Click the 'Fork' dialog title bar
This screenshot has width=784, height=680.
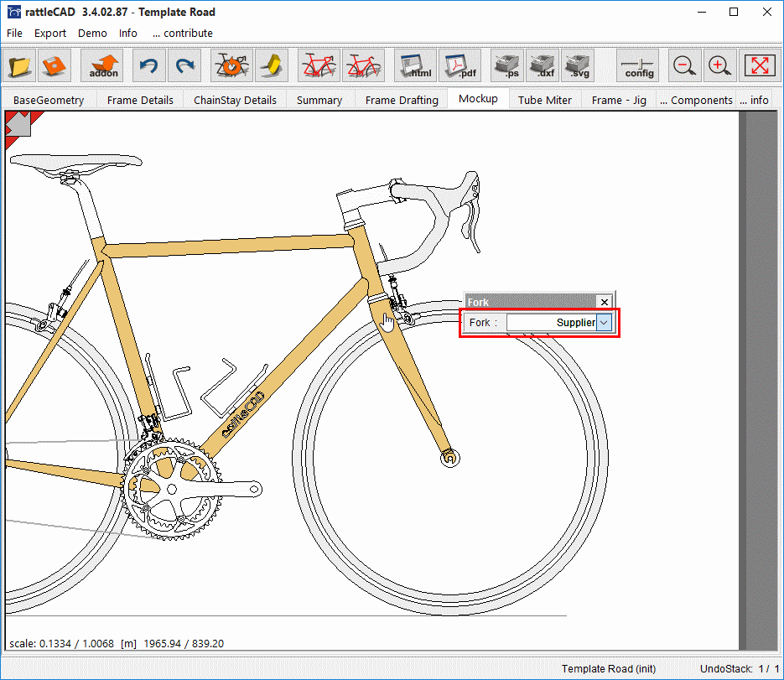click(x=531, y=302)
